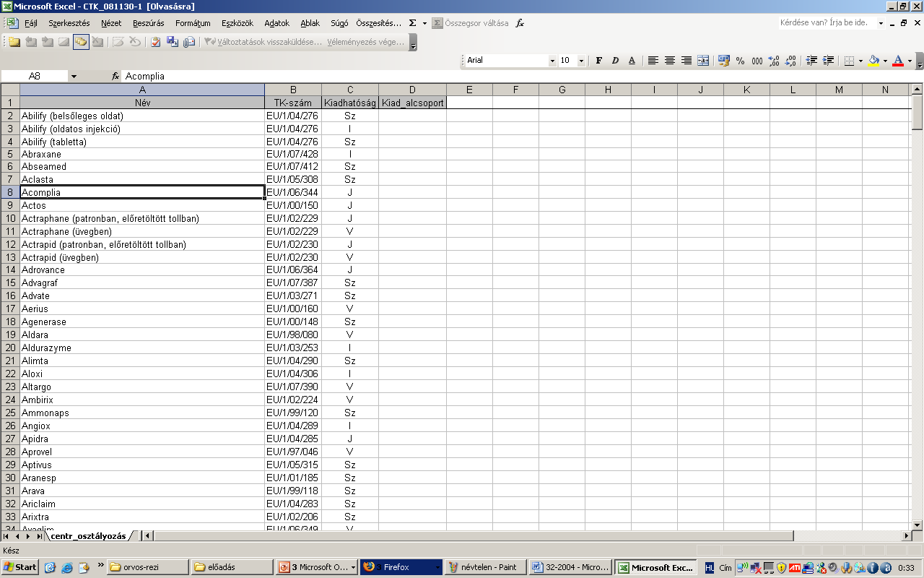Viewport: 924px width, 578px height.
Task: Click the 'Kérdése van? Írja be ide.' field
Action: 827,23
